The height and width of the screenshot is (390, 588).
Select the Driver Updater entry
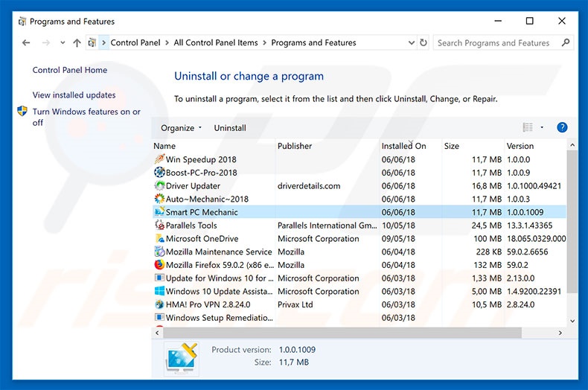click(x=359, y=185)
